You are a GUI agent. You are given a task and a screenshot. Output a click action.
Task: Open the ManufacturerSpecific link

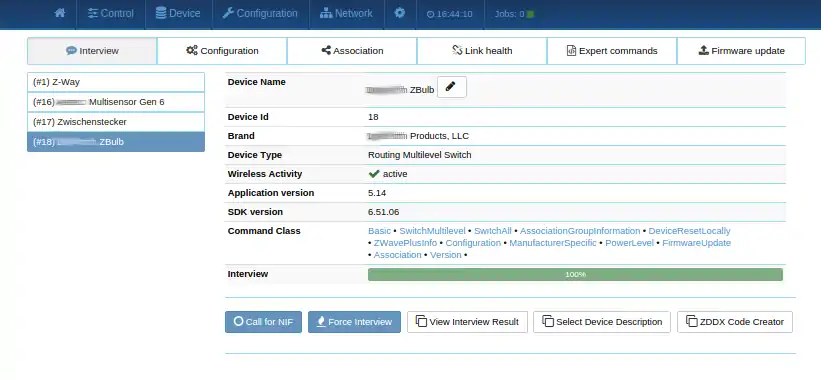click(x=553, y=243)
